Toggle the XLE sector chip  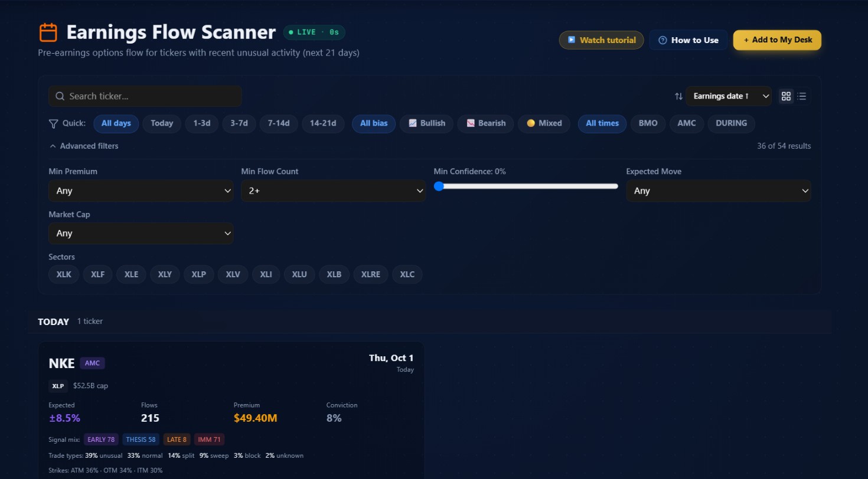pyautogui.click(x=131, y=274)
